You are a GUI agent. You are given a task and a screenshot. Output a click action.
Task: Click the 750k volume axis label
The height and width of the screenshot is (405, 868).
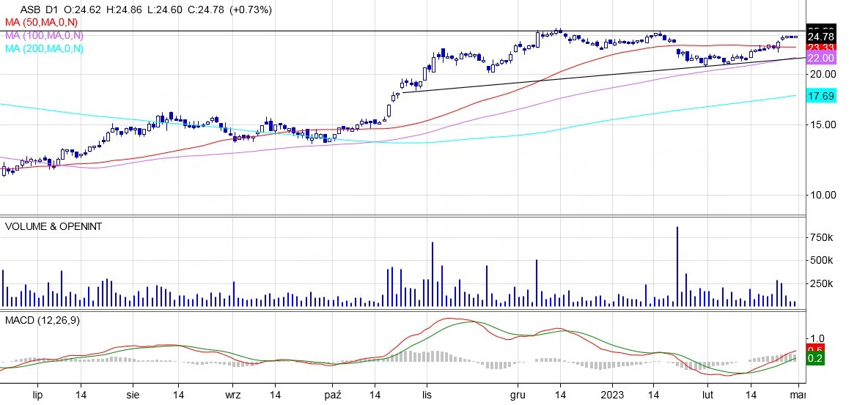[x=821, y=237]
